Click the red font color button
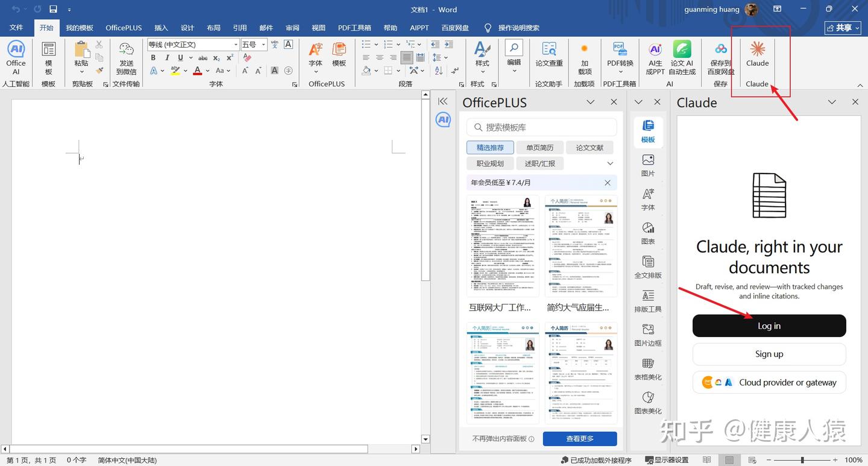Screen dimensions: 868x466 coord(197,71)
